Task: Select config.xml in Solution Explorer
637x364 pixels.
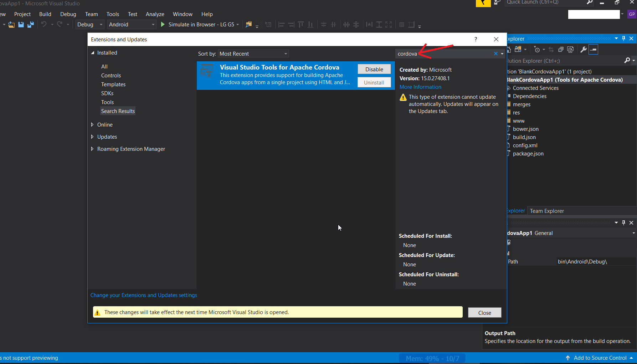Action: (525, 145)
